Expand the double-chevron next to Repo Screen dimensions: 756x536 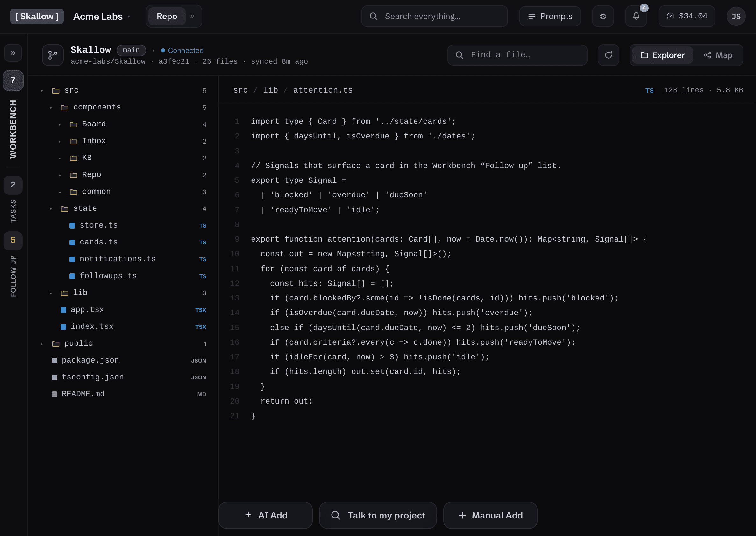(192, 16)
